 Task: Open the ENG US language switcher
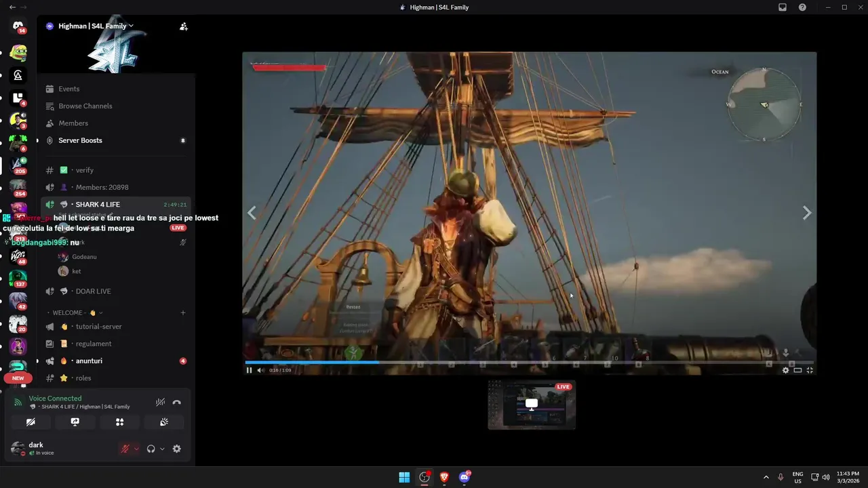tap(797, 477)
